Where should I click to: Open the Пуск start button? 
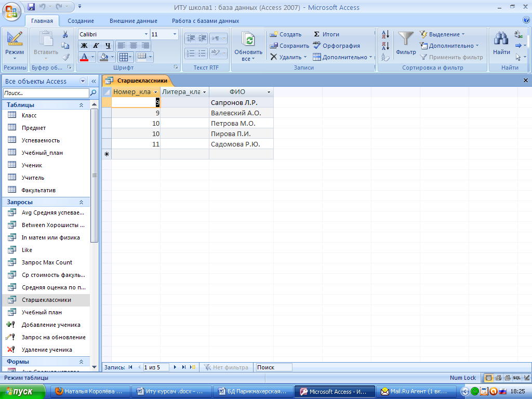tap(22, 392)
